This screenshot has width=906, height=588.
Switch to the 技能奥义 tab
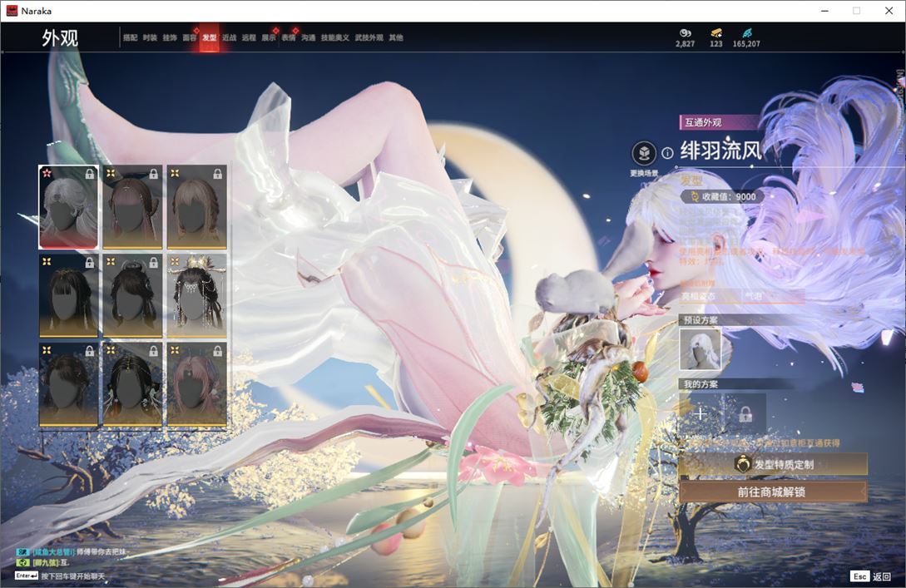(x=335, y=37)
